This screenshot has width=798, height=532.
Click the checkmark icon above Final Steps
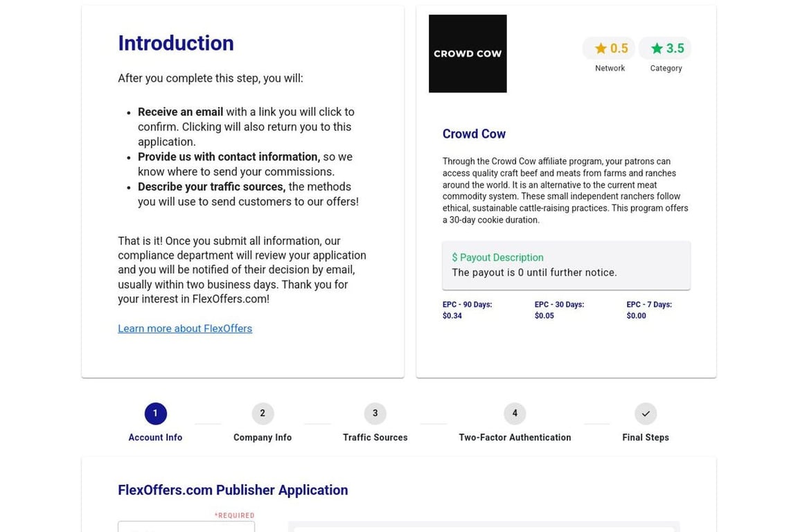(645, 414)
